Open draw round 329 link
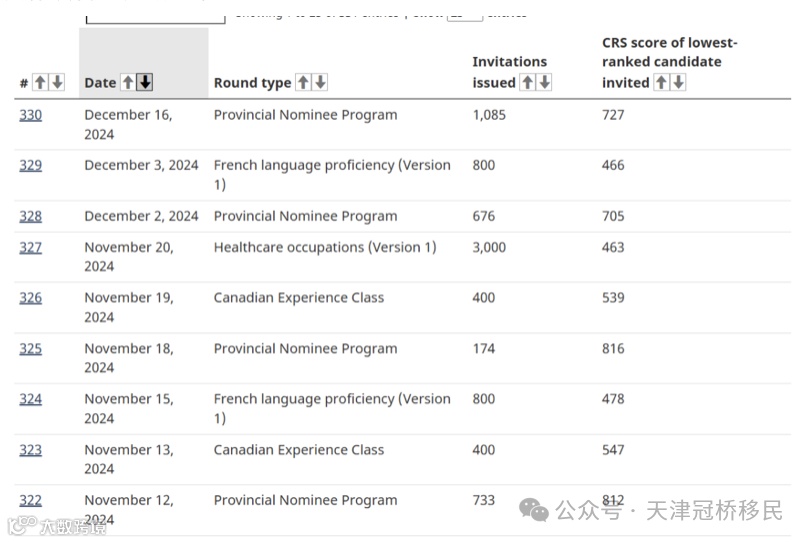The image size is (808, 542). click(x=31, y=165)
